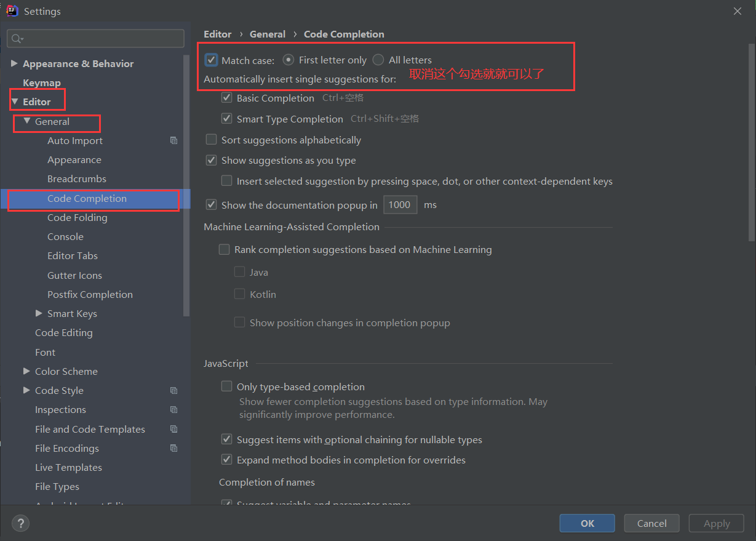The image size is (756, 541).
Task: Open the Keymap settings page
Action: point(42,82)
